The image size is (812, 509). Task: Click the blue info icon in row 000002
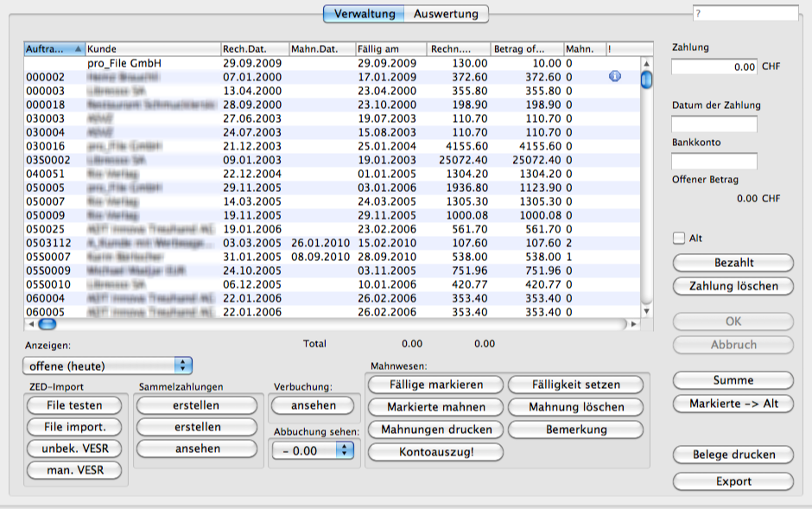(615, 77)
